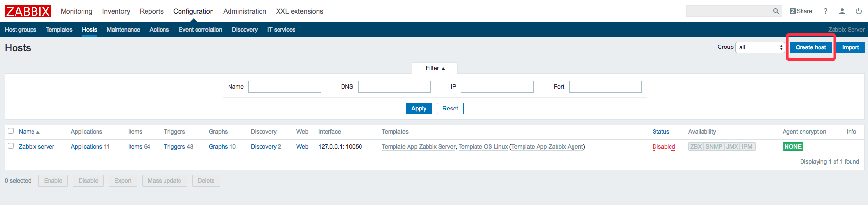Screen dimensions: 868x205
Task: Click the JMX availability badge
Action: click(732, 147)
